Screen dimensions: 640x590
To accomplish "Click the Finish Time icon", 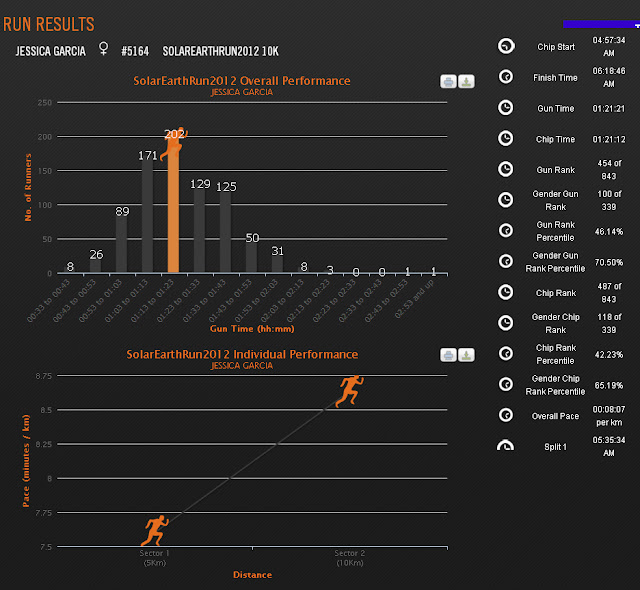I will (x=506, y=76).
